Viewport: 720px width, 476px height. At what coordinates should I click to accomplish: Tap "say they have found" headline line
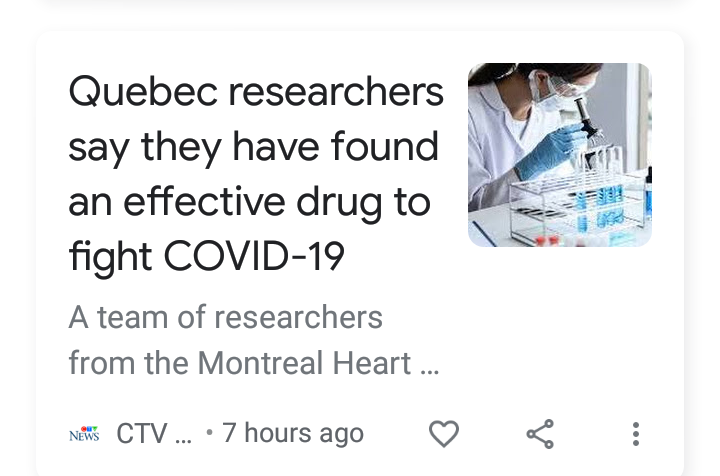[x=253, y=147]
